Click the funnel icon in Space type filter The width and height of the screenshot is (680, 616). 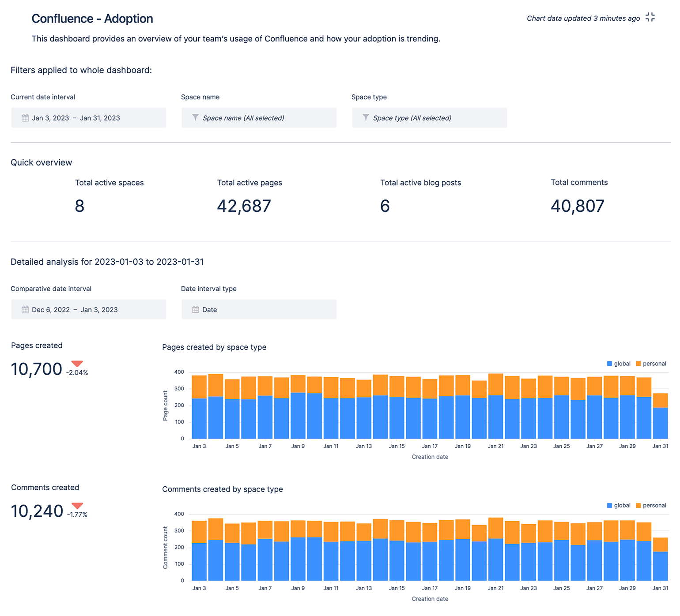click(366, 118)
